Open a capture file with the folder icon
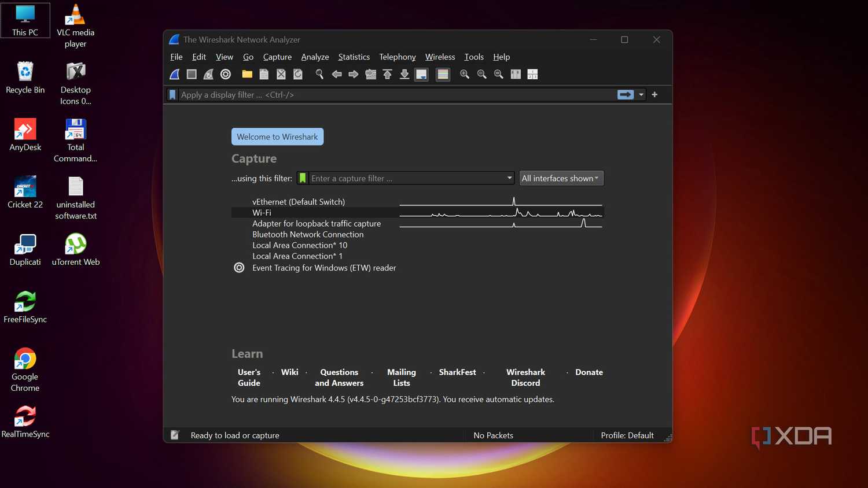 247,74
